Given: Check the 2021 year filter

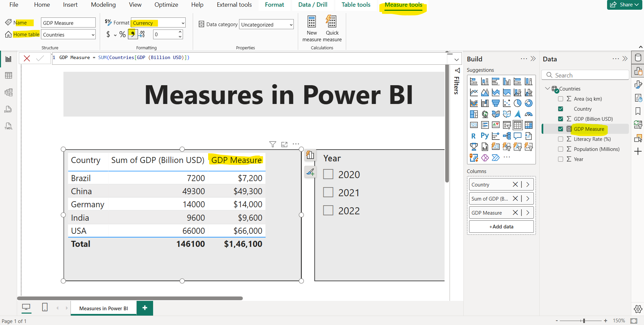Looking at the screenshot, I should click(x=328, y=192).
